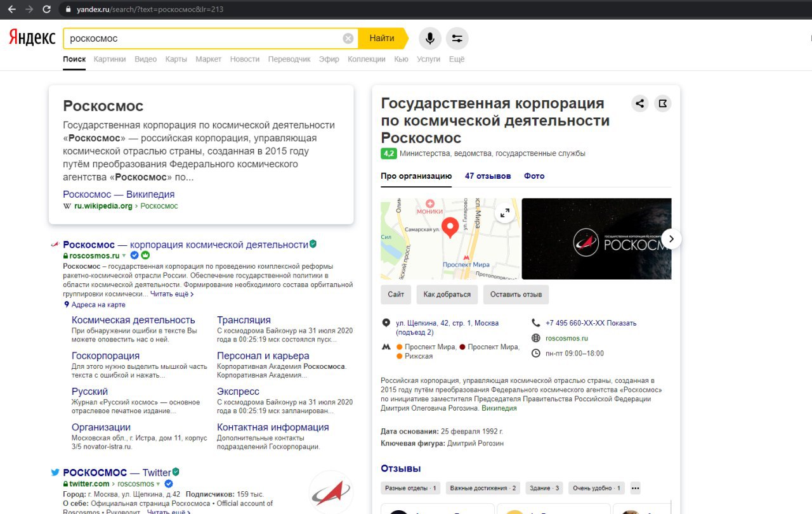Open the Roscosmos logo thumbnail in Twitter result

tap(331, 492)
